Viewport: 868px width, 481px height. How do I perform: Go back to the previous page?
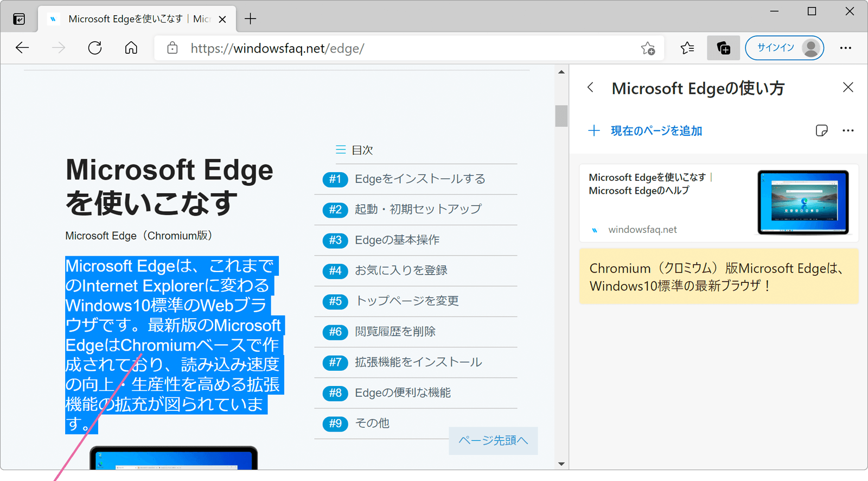point(22,48)
